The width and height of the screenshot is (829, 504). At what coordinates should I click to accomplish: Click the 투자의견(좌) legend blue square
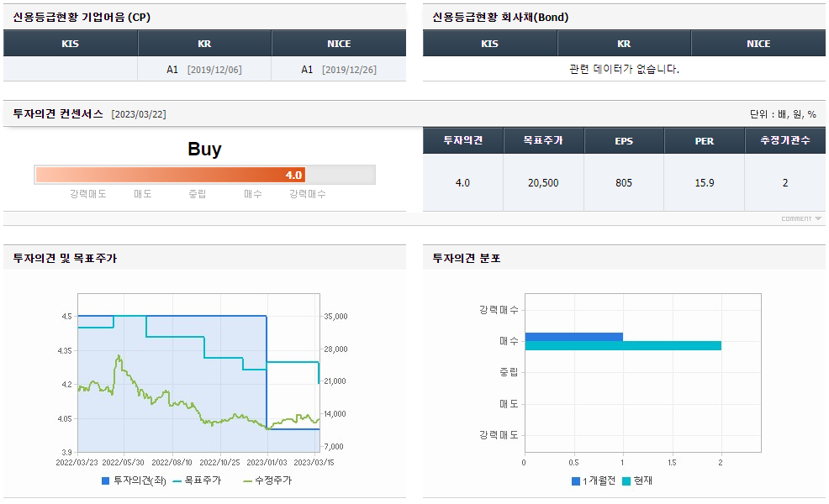[105, 480]
